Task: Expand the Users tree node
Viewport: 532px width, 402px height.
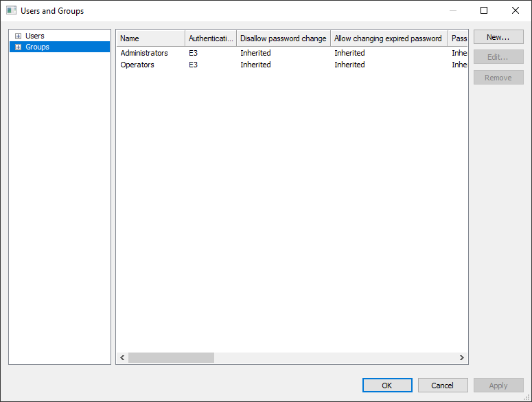Action: coord(18,36)
